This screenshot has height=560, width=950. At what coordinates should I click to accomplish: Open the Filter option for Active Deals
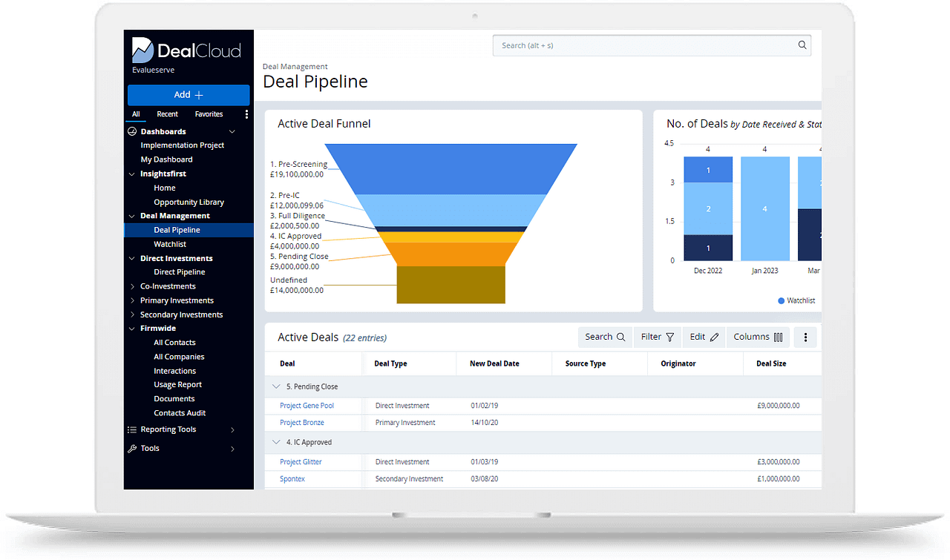[657, 337]
